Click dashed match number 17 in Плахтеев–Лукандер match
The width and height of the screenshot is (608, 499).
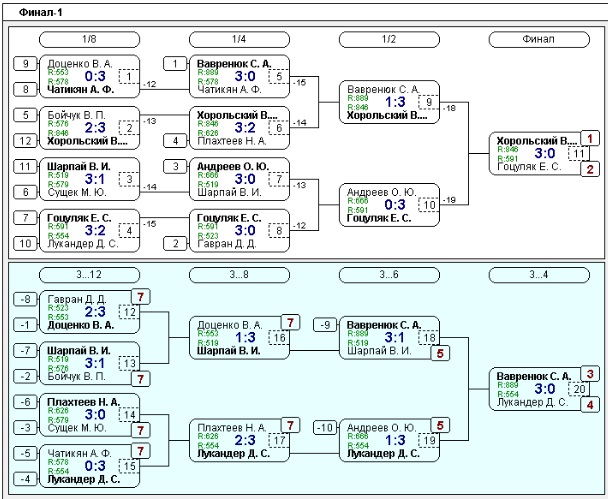[x=279, y=440]
